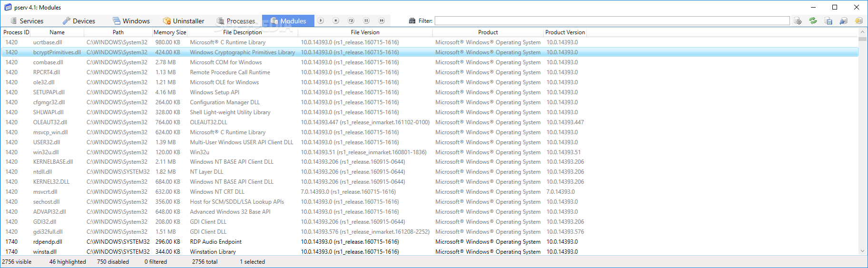Select the USER32.dll row

point(430,142)
